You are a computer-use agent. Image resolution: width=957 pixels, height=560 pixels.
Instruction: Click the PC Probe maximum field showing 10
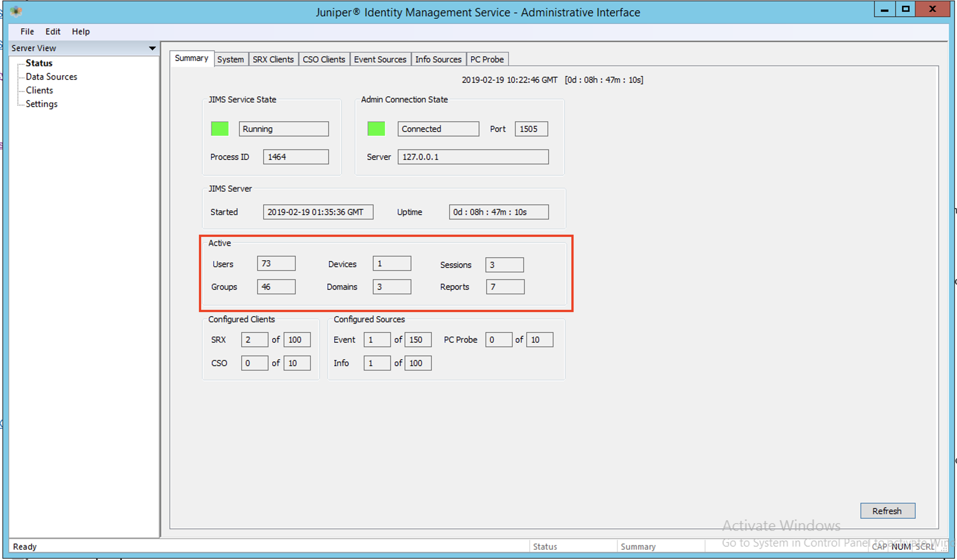click(x=540, y=340)
